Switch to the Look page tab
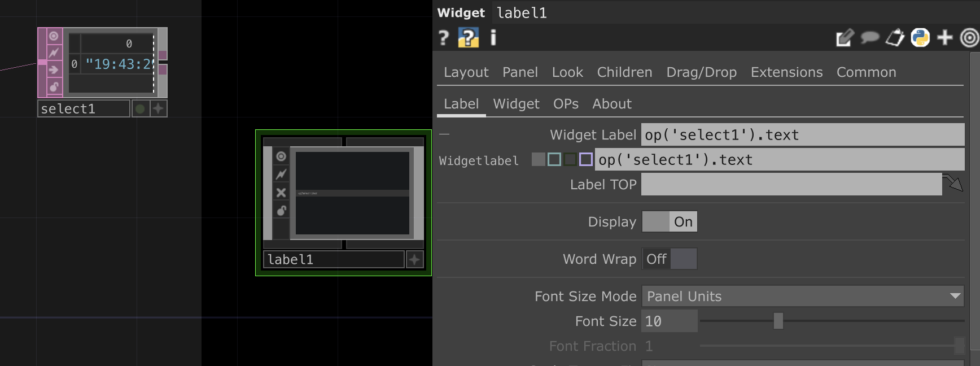 [567, 72]
